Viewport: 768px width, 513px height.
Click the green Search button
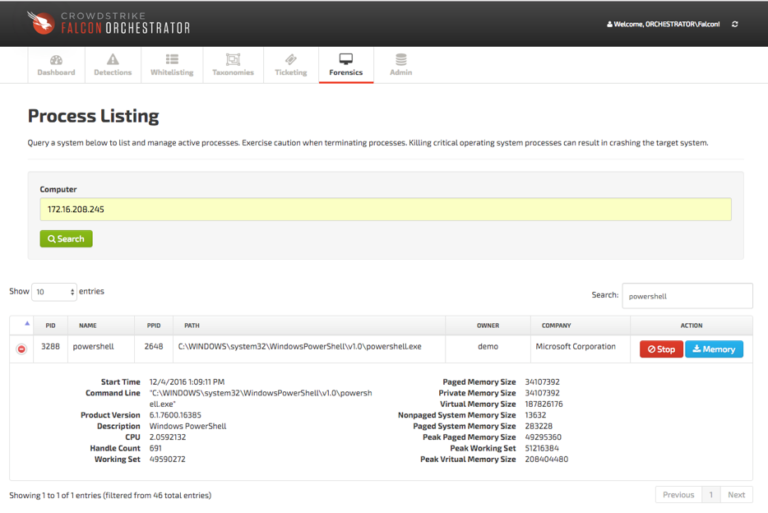[66, 239]
